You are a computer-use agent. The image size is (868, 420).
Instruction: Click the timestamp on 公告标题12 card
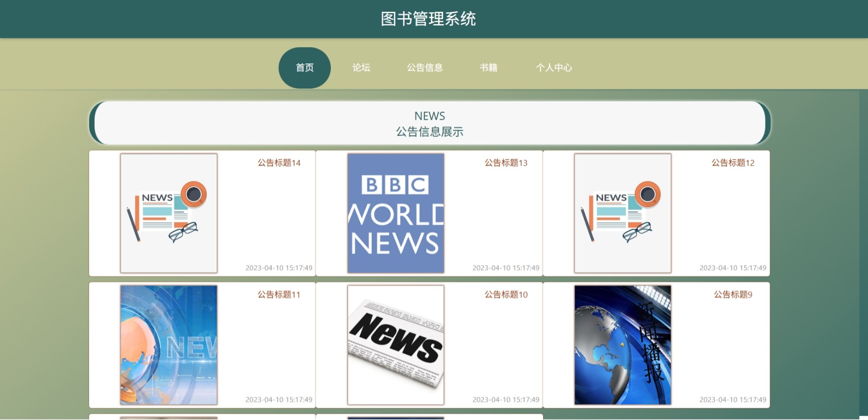[x=733, y=268]
